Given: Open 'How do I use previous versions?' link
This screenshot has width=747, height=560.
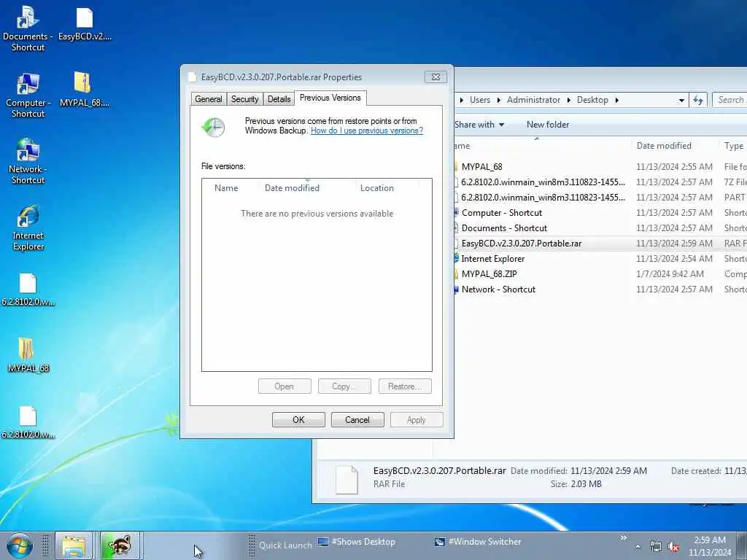Looking at the screenshot, I should (367, 131).
